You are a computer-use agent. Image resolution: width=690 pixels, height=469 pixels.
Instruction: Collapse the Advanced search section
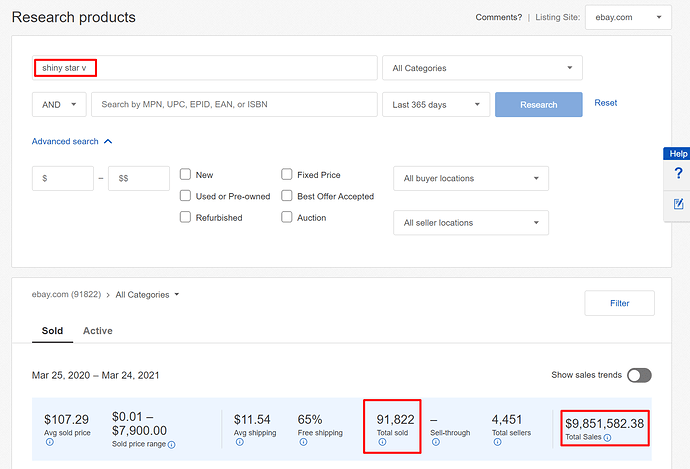[72, 142]
